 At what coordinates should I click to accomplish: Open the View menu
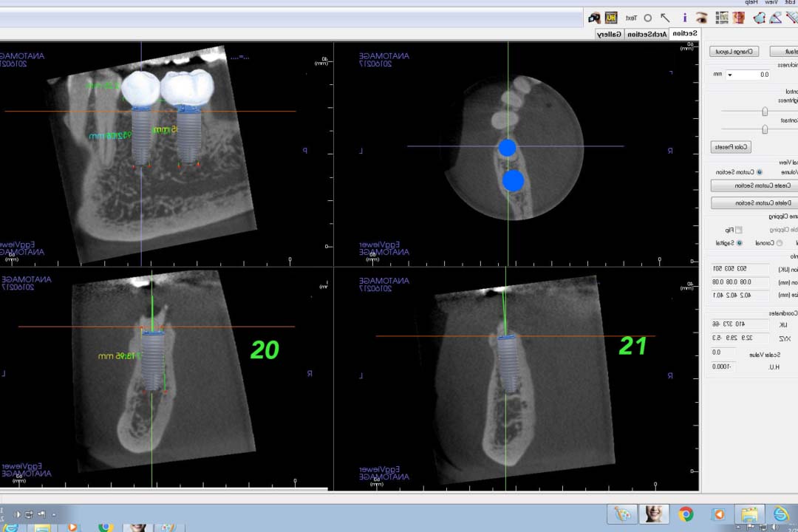click(x=771, y=2)
